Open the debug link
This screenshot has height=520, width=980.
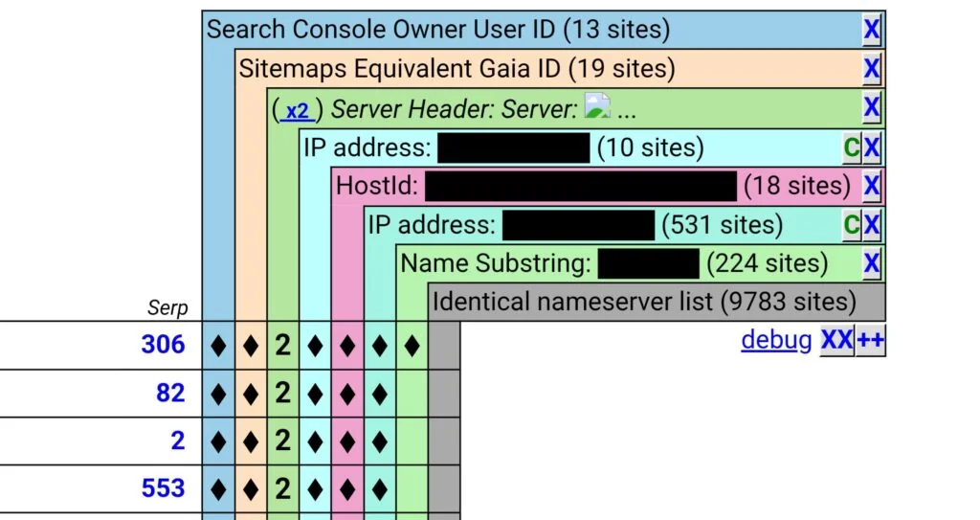point(776,340)
